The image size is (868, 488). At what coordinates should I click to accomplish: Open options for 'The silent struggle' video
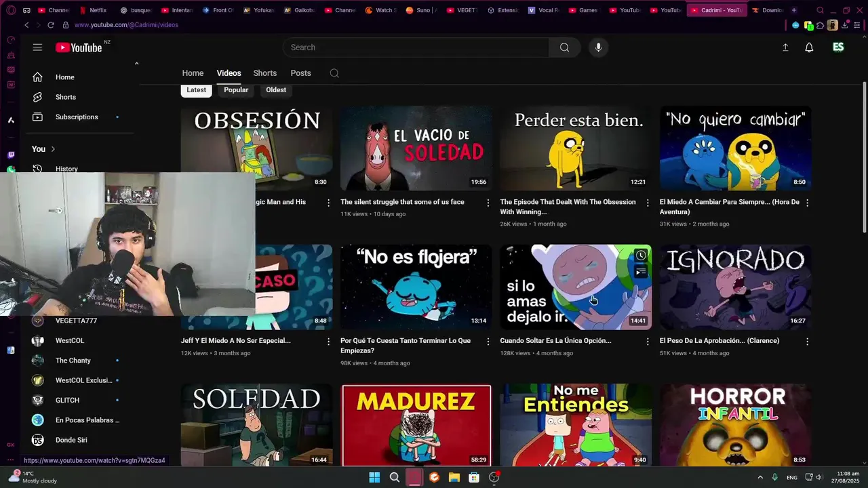[x=488, y=203]
